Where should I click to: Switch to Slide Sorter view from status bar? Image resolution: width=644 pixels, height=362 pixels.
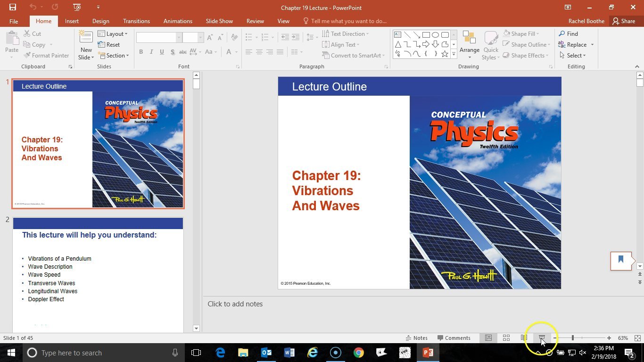506,338
